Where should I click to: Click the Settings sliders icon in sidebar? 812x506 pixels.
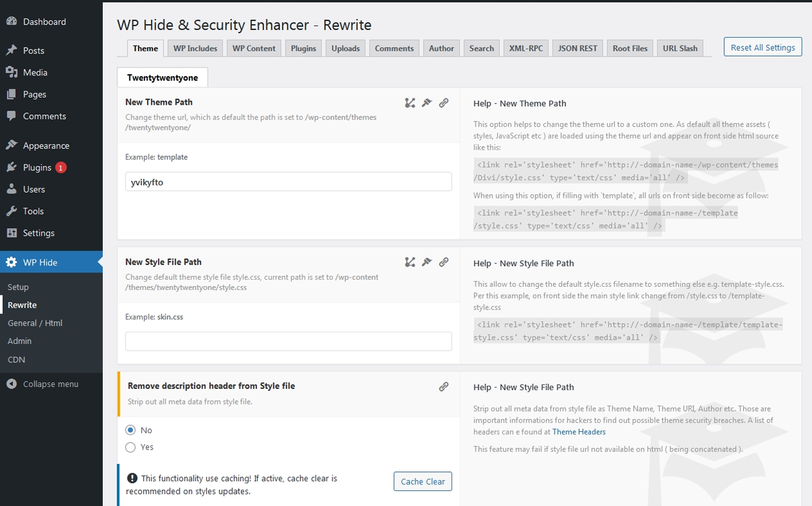12,233
